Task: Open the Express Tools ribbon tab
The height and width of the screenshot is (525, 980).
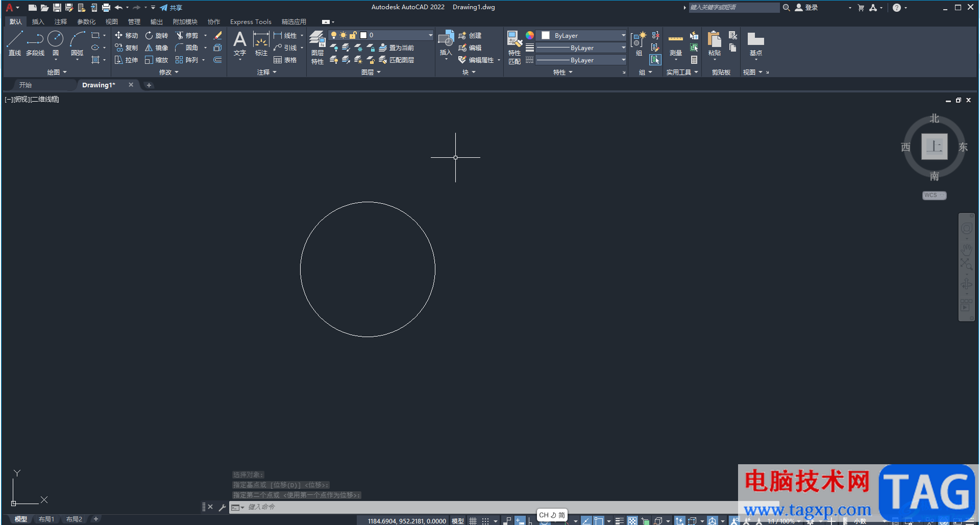Action: tap(251, 21)
